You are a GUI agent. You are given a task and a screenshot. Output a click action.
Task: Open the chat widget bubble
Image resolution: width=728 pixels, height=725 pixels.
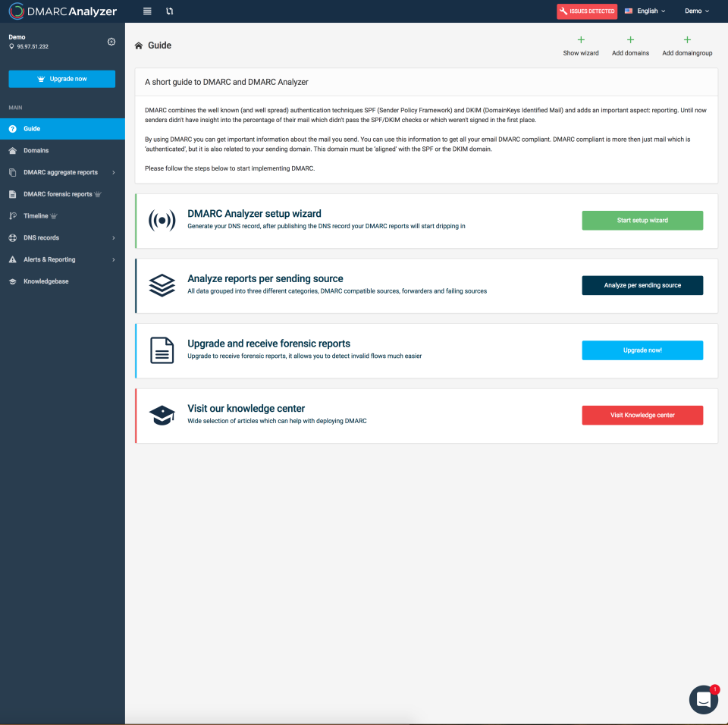704,699
